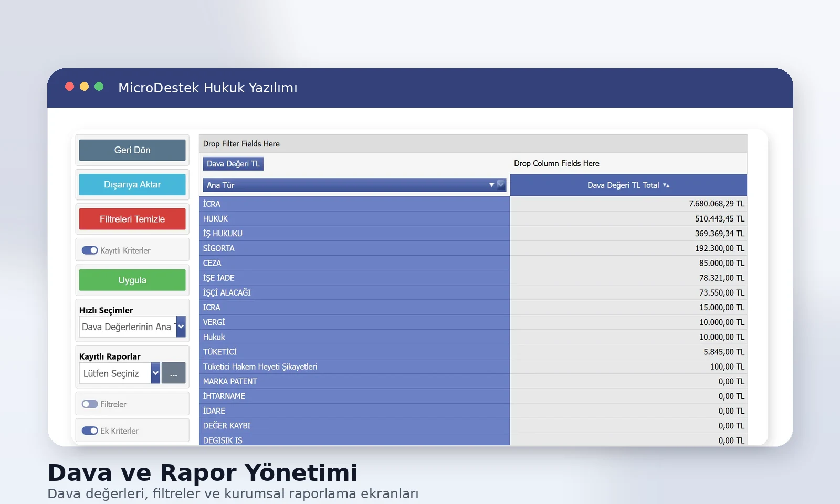Click the sort icon on Dava Değeri TL Total
The width and height of the screenshot is (840, 504).
click(x=667, y=185)
